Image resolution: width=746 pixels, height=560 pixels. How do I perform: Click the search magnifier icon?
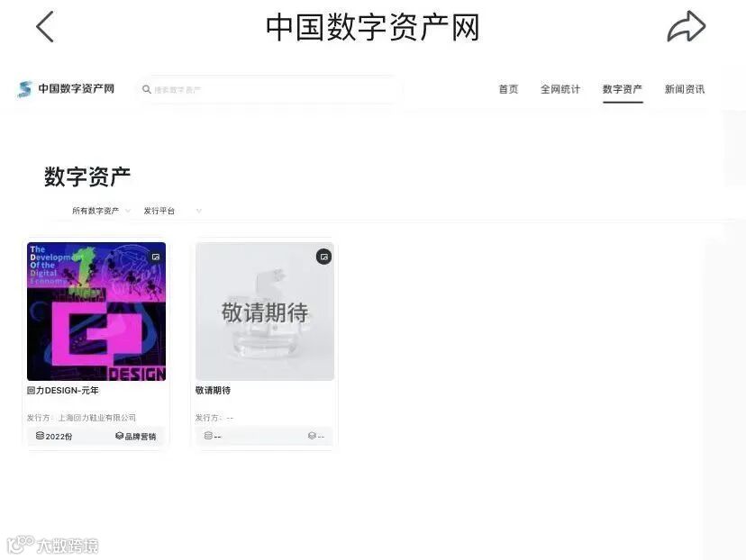[147, 89]
